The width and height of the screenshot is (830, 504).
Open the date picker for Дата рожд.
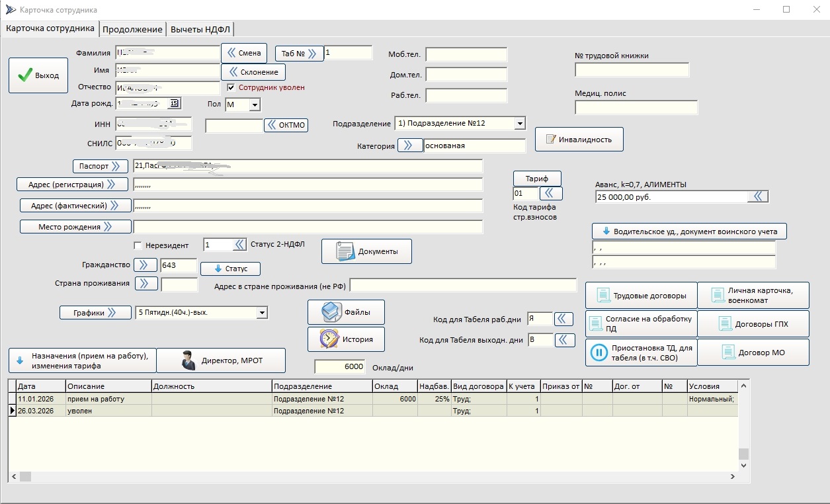(x=175, y=103)
